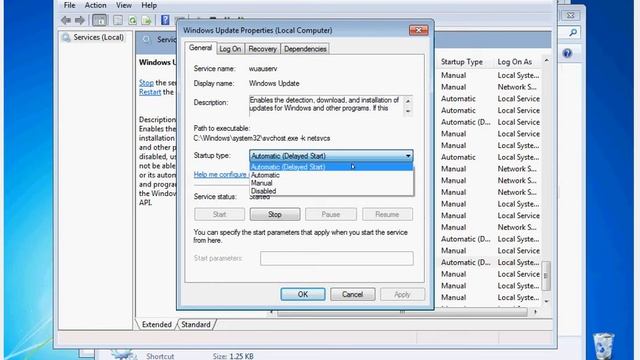Click the horizontal scrollbar right arrow
This screenshot has height=360, width=640.
pyautogui.click(x=535, y=312)
